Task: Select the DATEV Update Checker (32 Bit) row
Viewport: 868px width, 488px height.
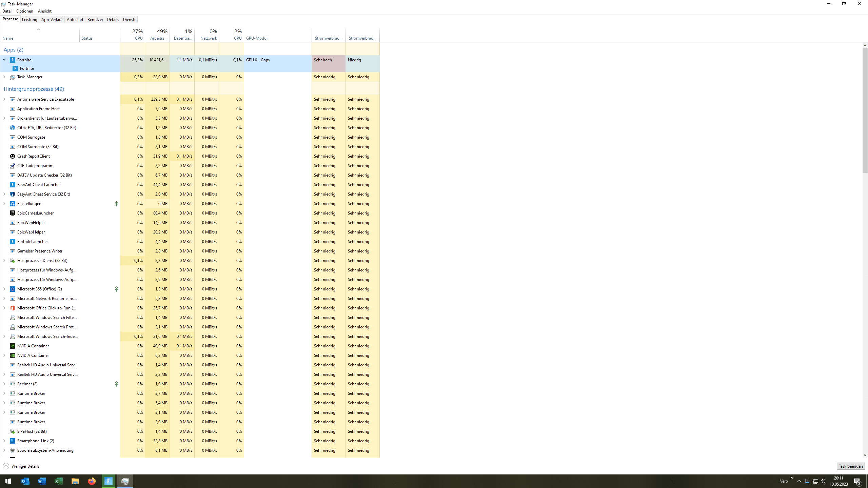Action: coord(190,175)
